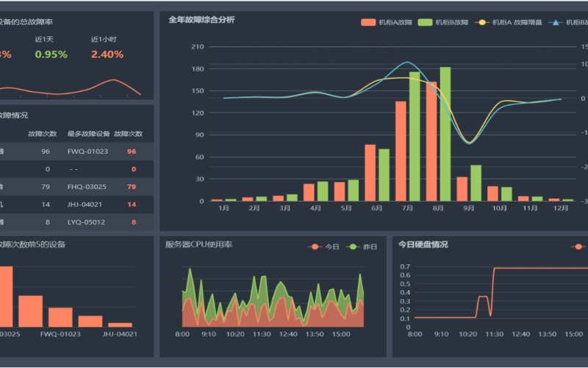
Task: Click the 1月 axis label
Action: click(x=223, y=208)
